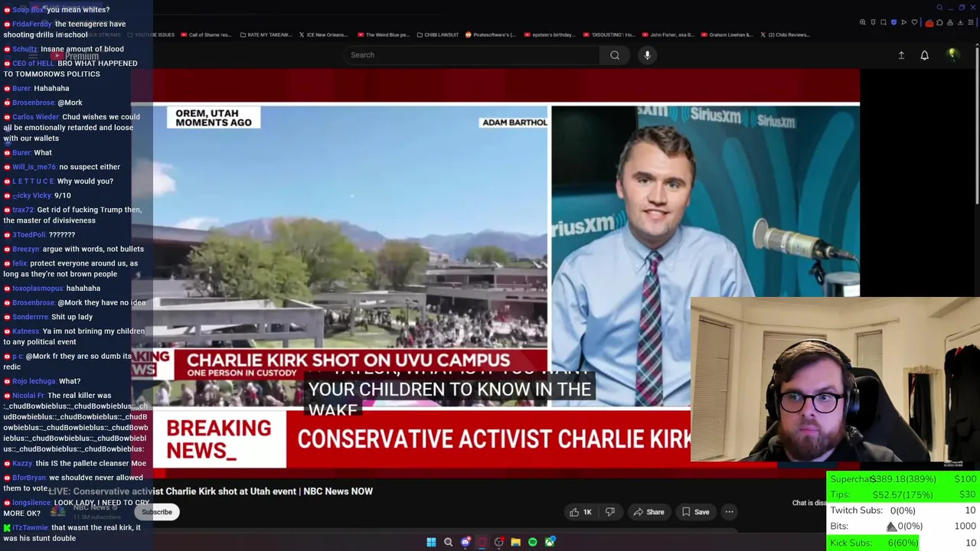Open YouTube account avatar menu

click(x=952, y=54)
